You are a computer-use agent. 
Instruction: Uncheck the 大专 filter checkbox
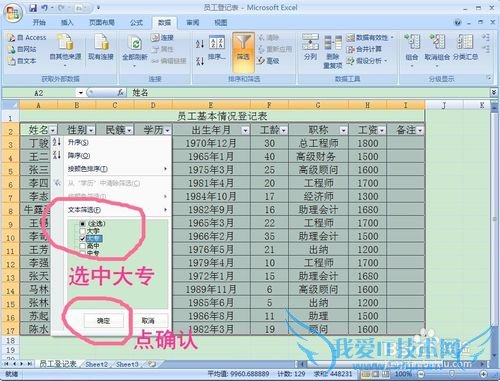(82, 238)
